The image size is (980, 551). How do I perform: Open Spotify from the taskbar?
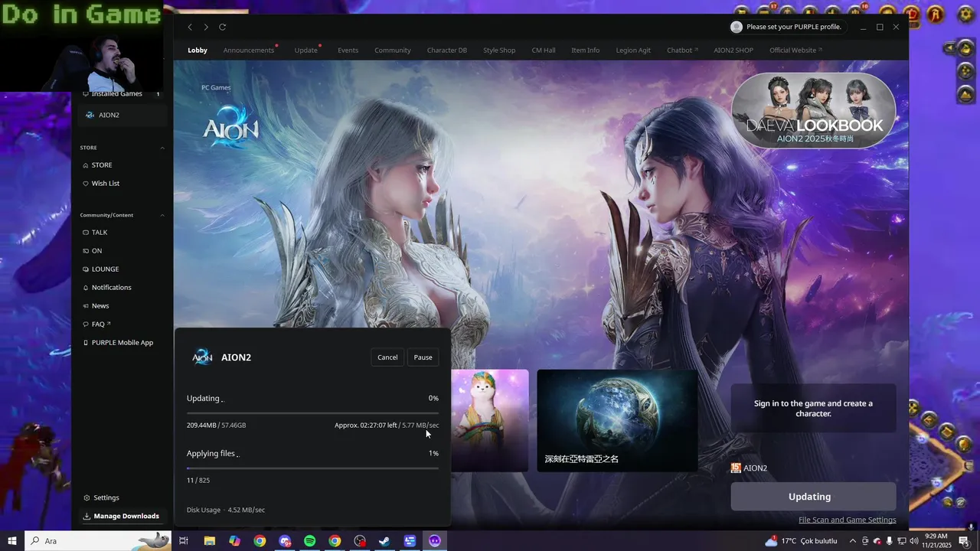309,541
